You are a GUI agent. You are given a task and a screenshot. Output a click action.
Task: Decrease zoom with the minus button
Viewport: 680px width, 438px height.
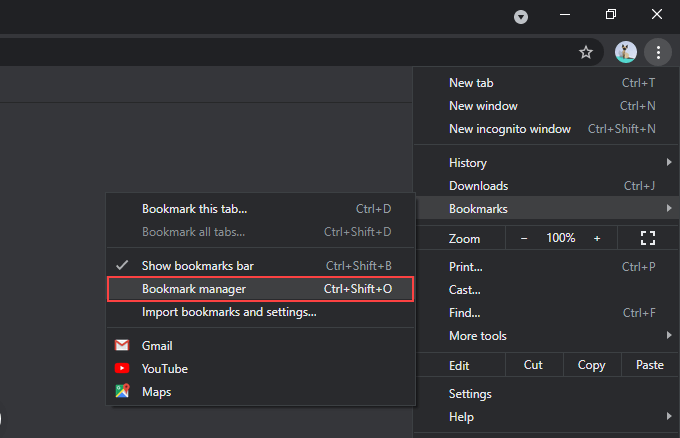click(x=524, y=238)
